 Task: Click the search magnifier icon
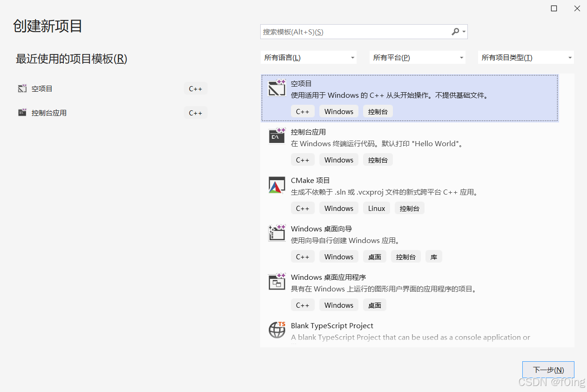pyautogui.click(x=455, y=32)
